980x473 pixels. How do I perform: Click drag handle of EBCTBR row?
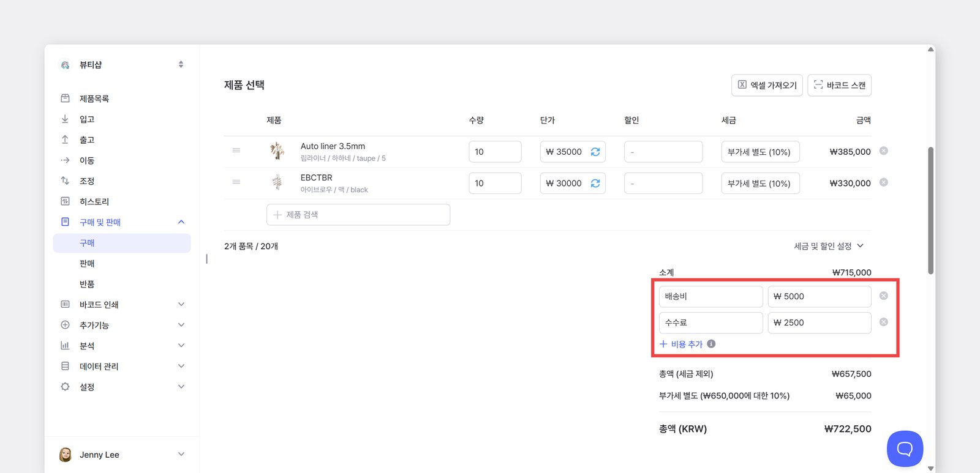click(x=236, y=182)
